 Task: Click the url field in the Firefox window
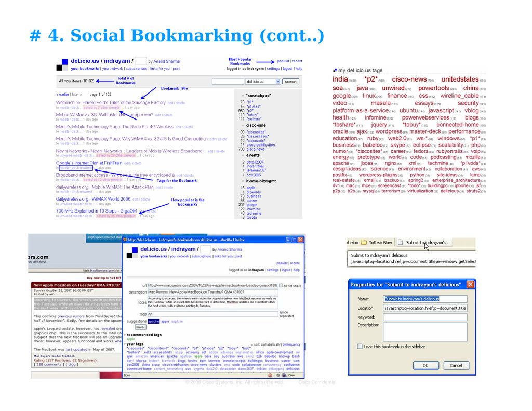pyautogui.click(x=212, y=285)
